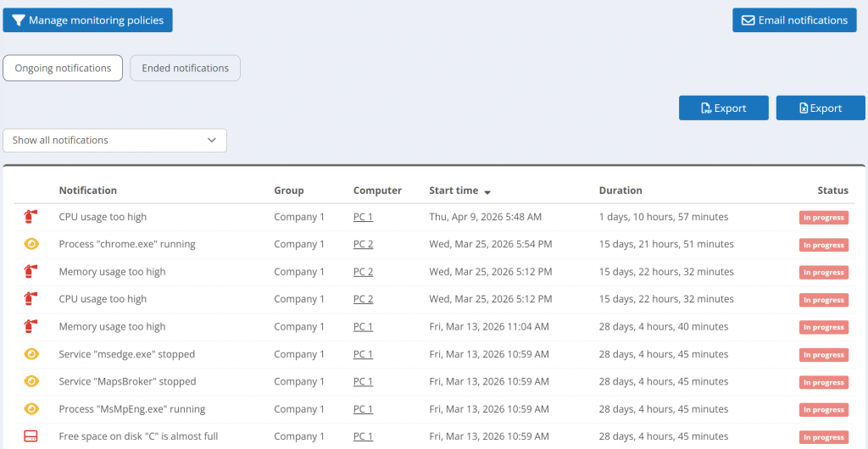Open PC 2 link in chrome.exe row
The width and height of the screenshot is (868, 449).
point(363,244)
